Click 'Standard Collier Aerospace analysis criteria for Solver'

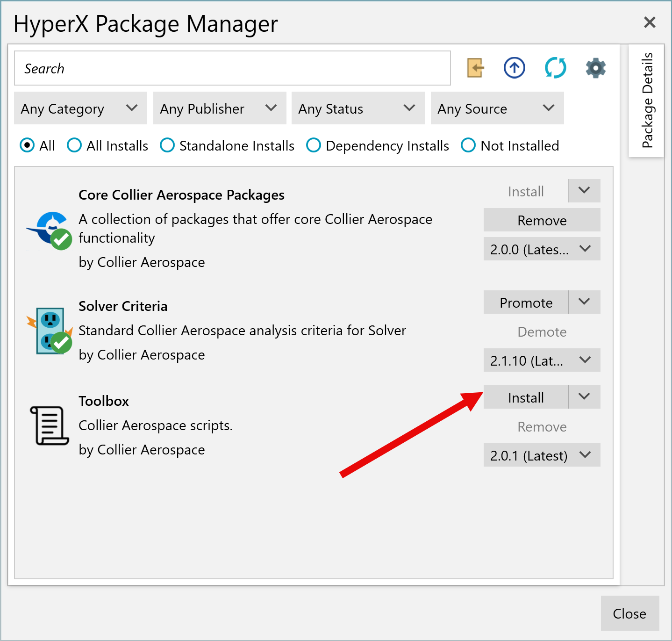coord(243,330)
